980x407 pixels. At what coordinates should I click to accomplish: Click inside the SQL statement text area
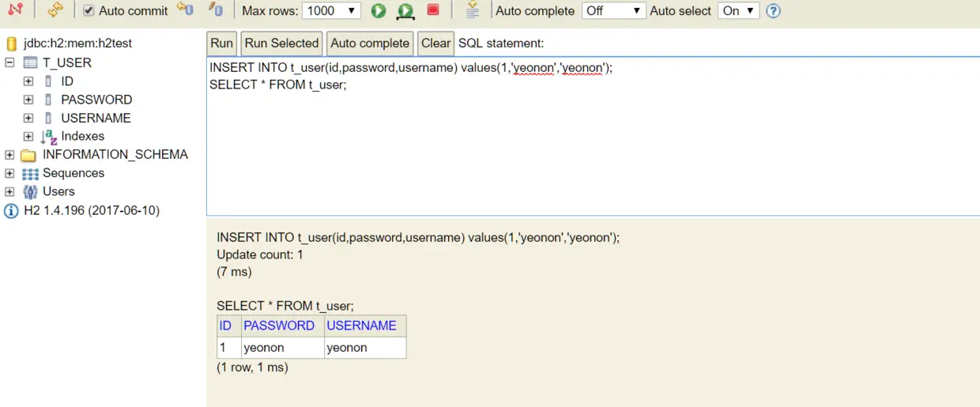(593, 136)
